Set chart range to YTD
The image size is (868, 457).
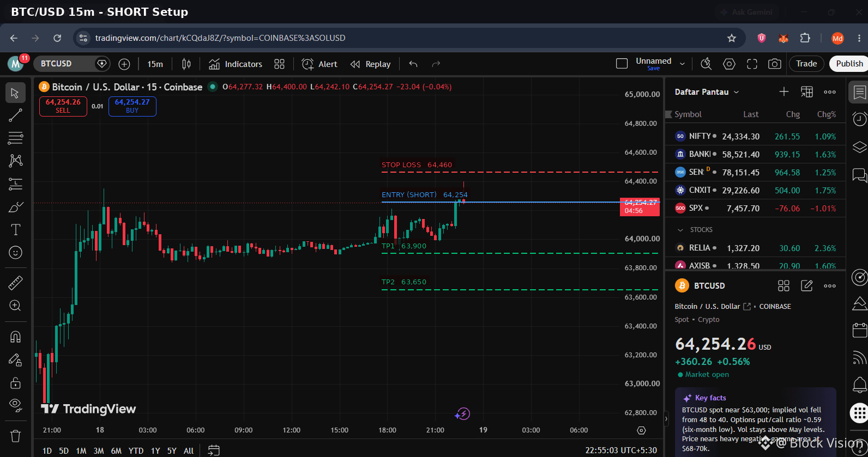point(136,450)
